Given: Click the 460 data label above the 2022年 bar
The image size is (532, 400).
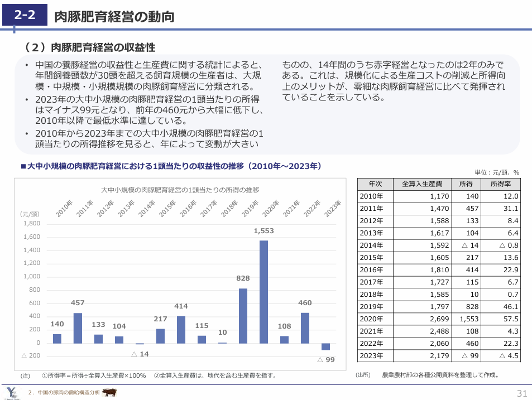Looking at the screenshot, I should coord(305,303).
